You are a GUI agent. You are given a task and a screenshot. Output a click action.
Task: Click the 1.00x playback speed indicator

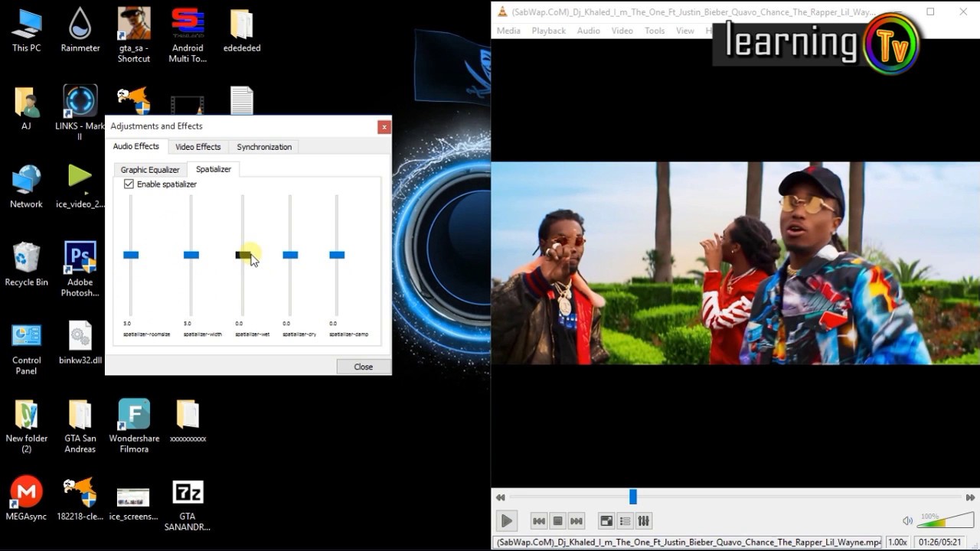tap(897, 543)
